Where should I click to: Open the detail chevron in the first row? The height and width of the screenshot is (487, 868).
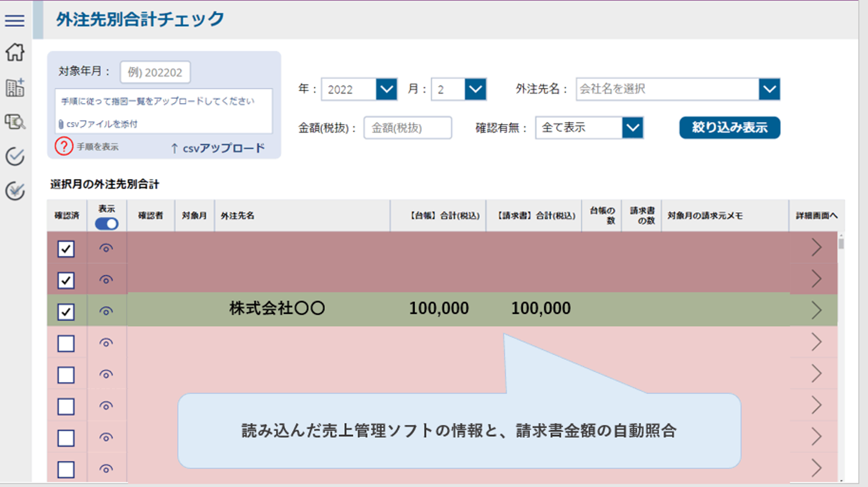(x=817, y=247)
